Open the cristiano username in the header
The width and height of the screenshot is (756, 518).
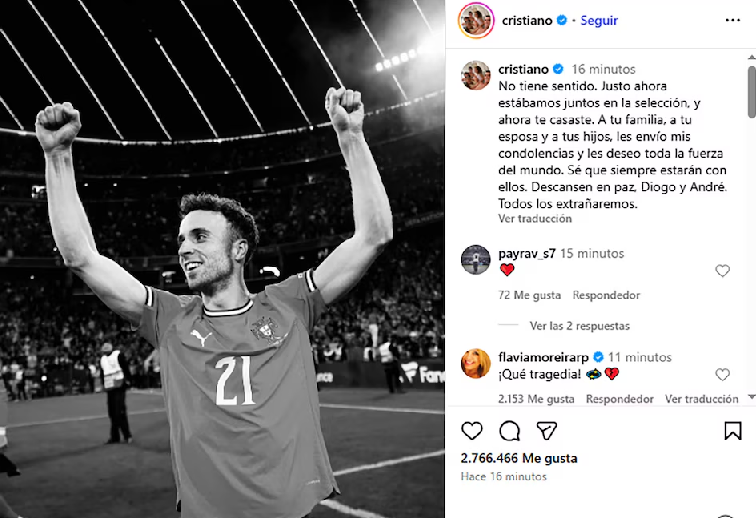click(527, 20)
